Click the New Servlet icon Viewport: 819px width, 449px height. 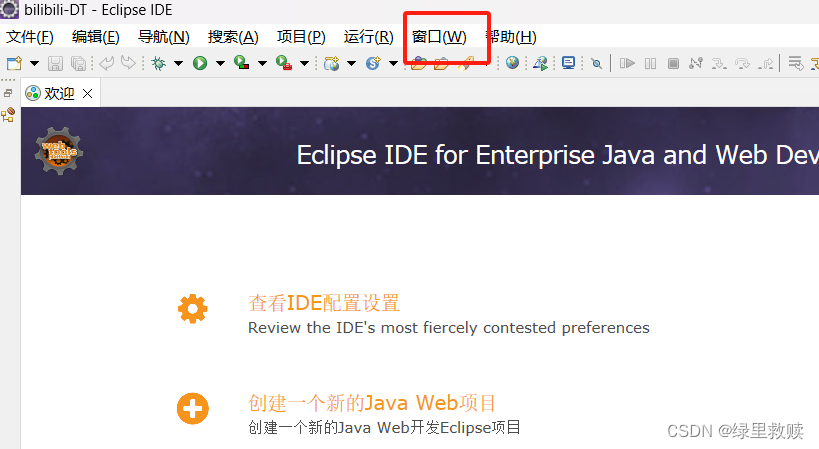[373, 64]
